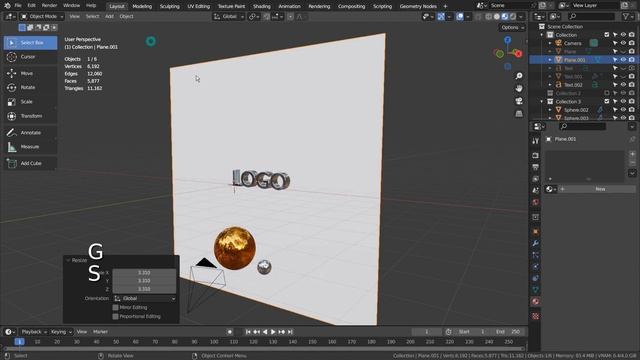
Task: Click the current frame number field
Action: 427,332
